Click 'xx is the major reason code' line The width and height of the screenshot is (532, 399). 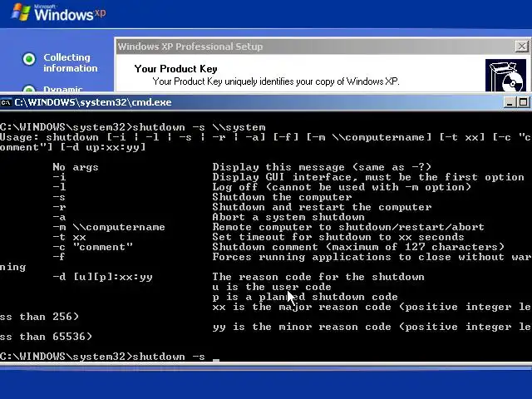click(372, 307)
